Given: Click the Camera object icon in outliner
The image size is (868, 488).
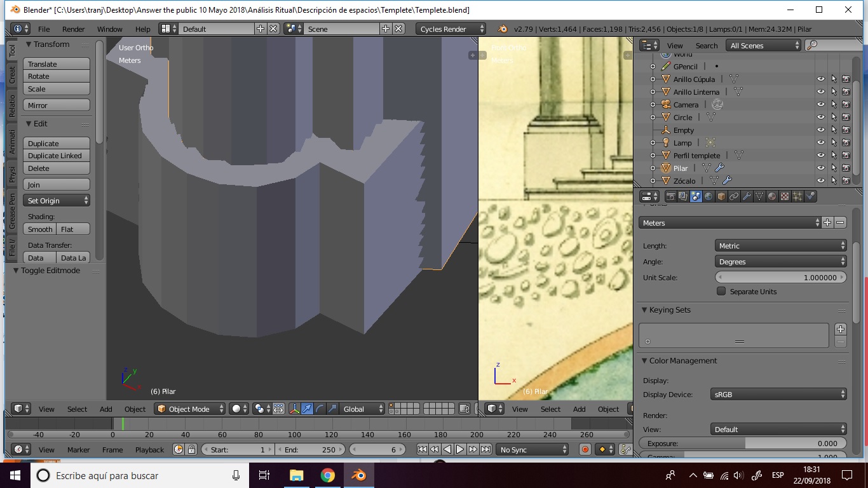Looking at the screenshot, I should coord(666,104).
